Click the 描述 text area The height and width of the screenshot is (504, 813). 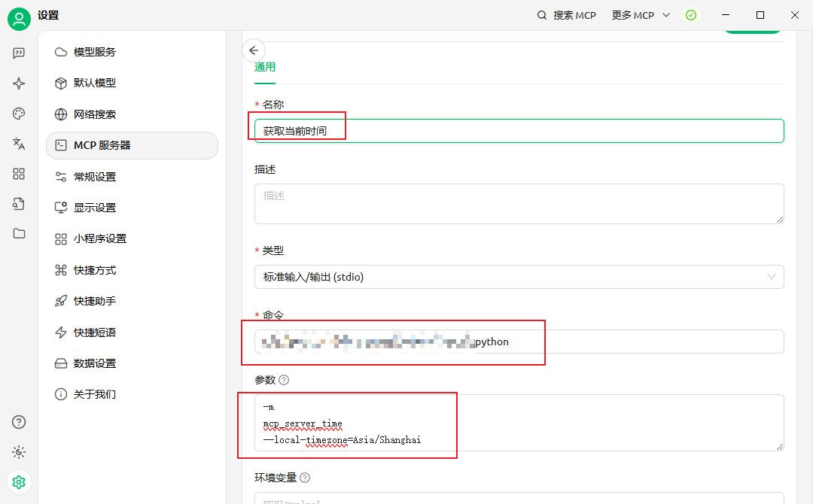click(519, 203)
